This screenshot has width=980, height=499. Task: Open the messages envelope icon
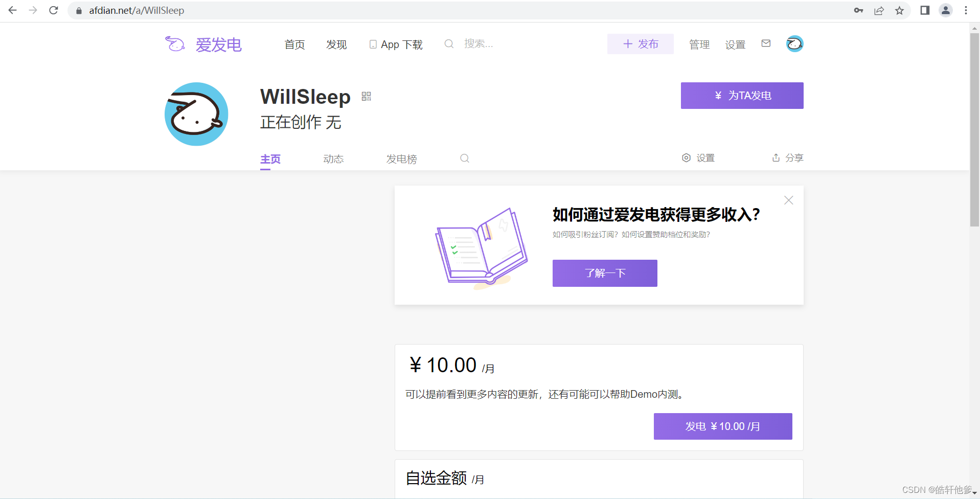click(766, 43)
